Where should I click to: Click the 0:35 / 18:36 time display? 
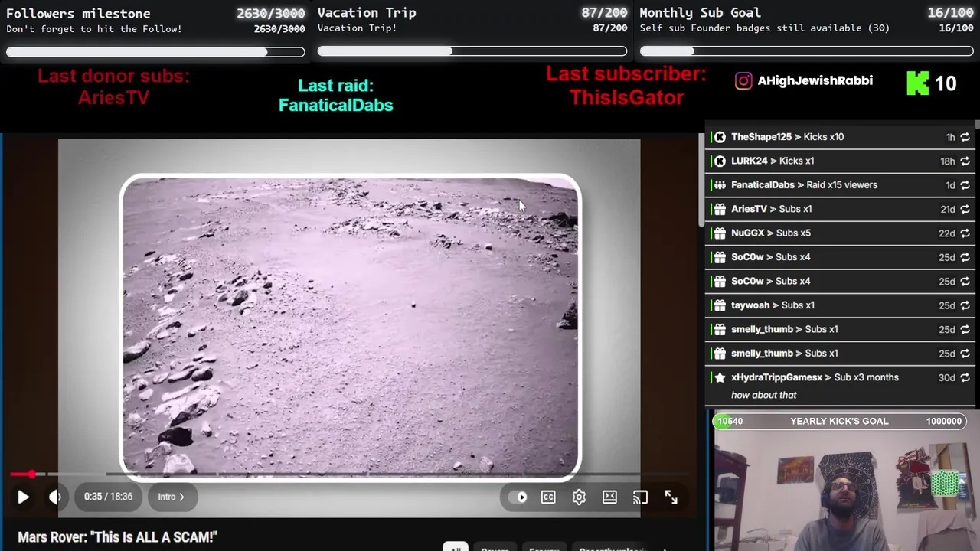pos(108,497)
